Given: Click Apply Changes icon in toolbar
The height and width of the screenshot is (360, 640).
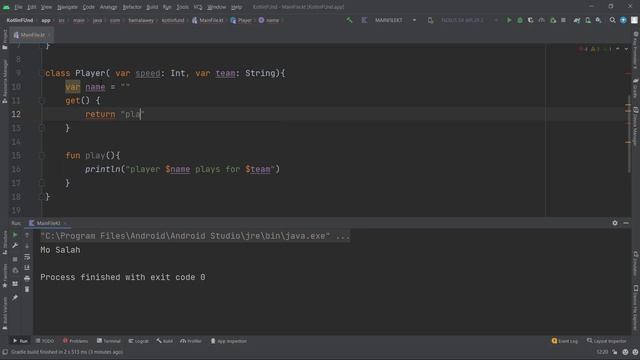Looking at the screenshot, I should coord(553,20).
